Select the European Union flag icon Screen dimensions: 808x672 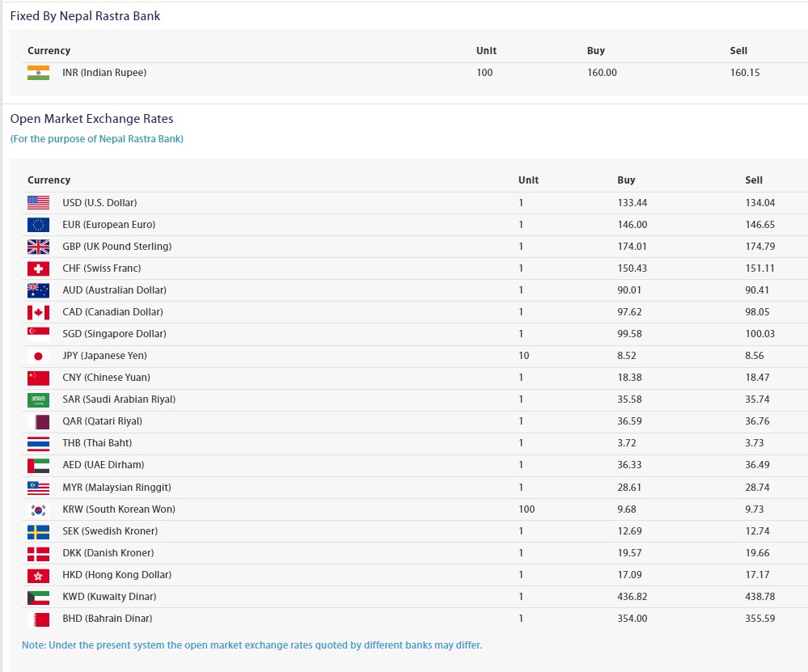click(38, 225)
